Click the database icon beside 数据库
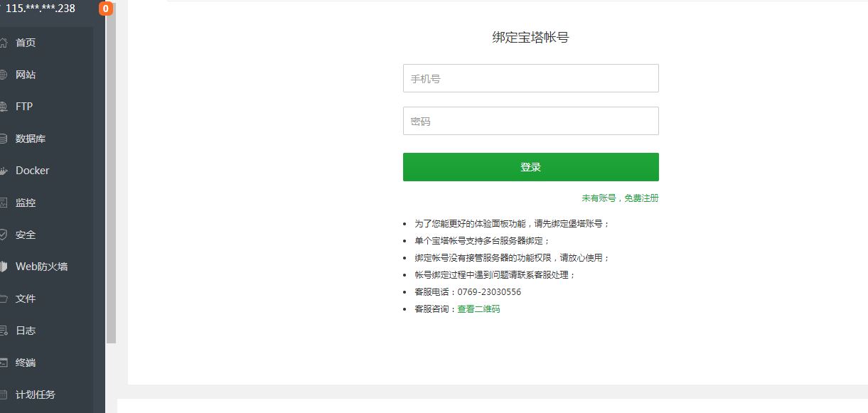Image resolution: width=868 pixels, height=413 pixels. pyautogui.click(x=3, y=139)
